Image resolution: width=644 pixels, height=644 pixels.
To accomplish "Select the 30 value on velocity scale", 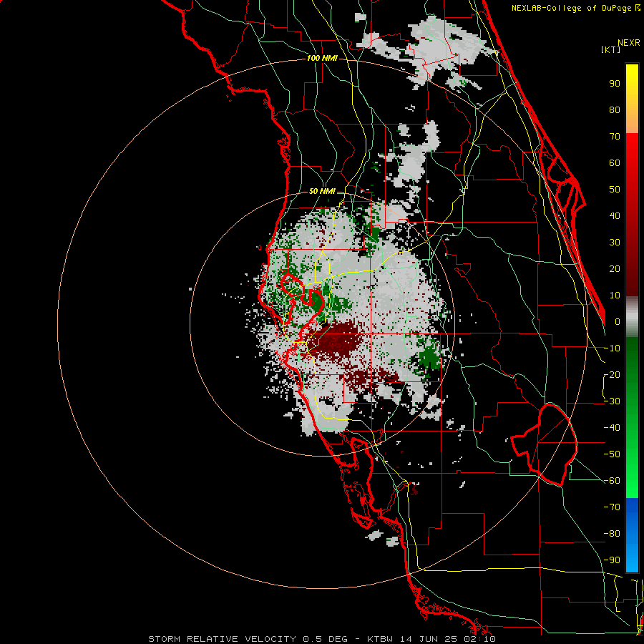I will pos(615,243).
